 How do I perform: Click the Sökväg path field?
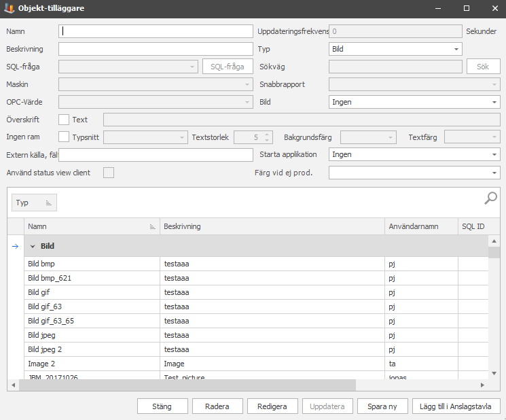point(395,67)
